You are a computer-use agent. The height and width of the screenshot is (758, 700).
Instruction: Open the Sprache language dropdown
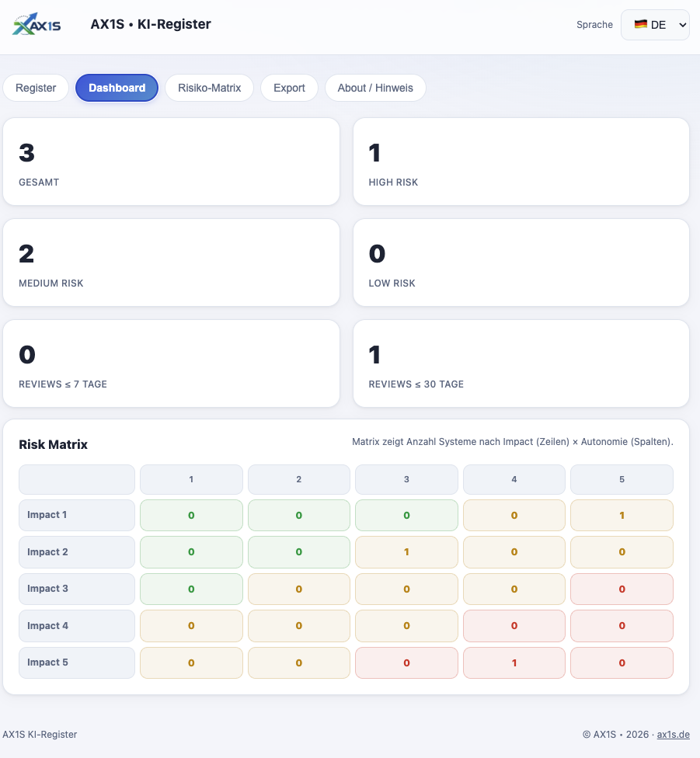click(x=655, y=24)
